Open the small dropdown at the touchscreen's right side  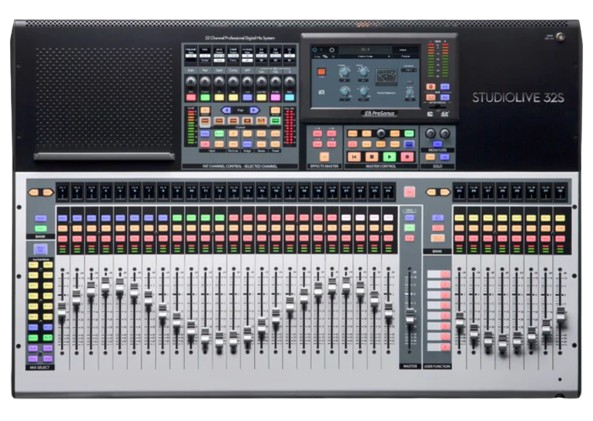coord(409,70)
